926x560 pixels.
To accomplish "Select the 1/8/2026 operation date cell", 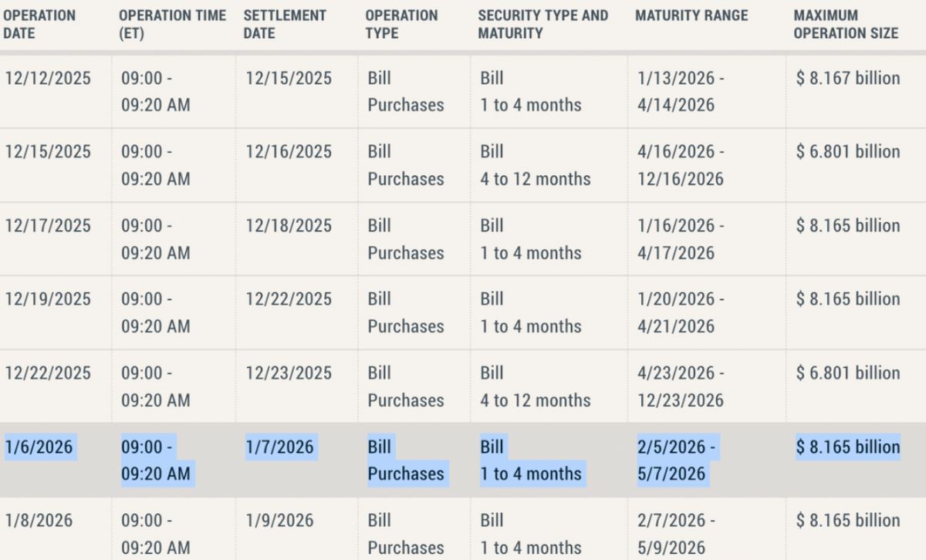I will point(39,521).
